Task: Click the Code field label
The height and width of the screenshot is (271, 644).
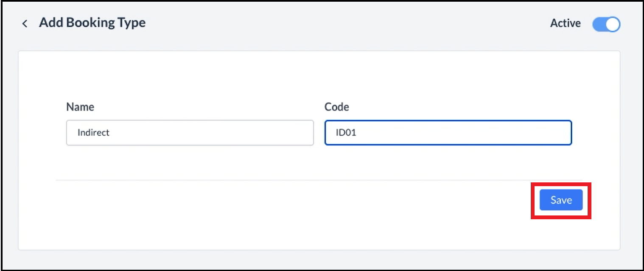Action: (336, 107)
